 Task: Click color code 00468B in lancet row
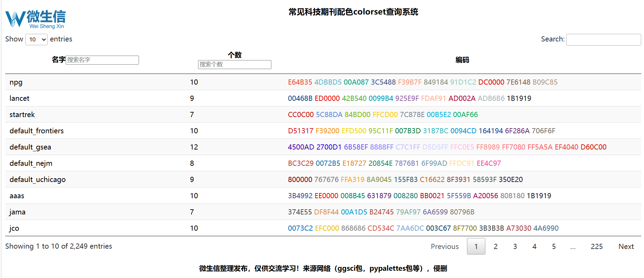click(x=300, y=98)
